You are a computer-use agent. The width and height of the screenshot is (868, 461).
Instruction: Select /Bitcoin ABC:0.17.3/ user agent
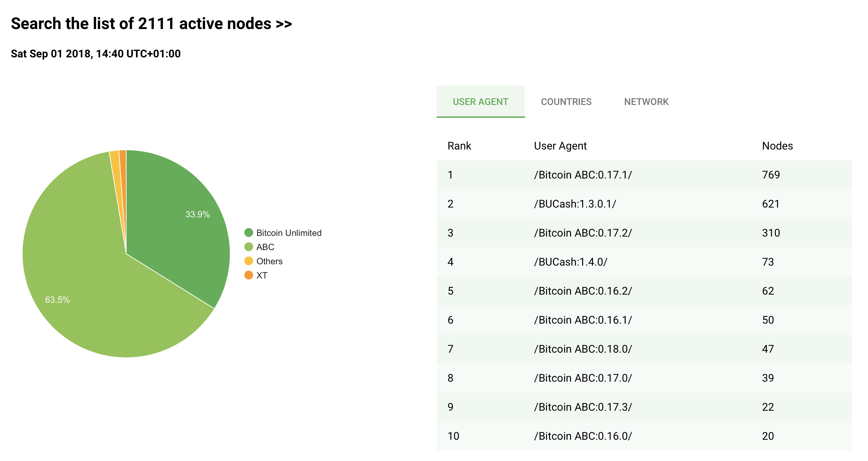click(583, 407)
